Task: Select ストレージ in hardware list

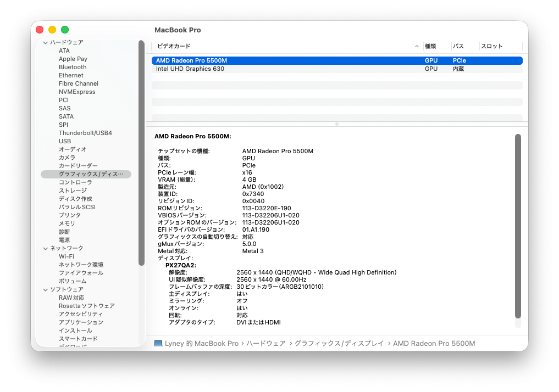Action: click(x=73, y=191)
